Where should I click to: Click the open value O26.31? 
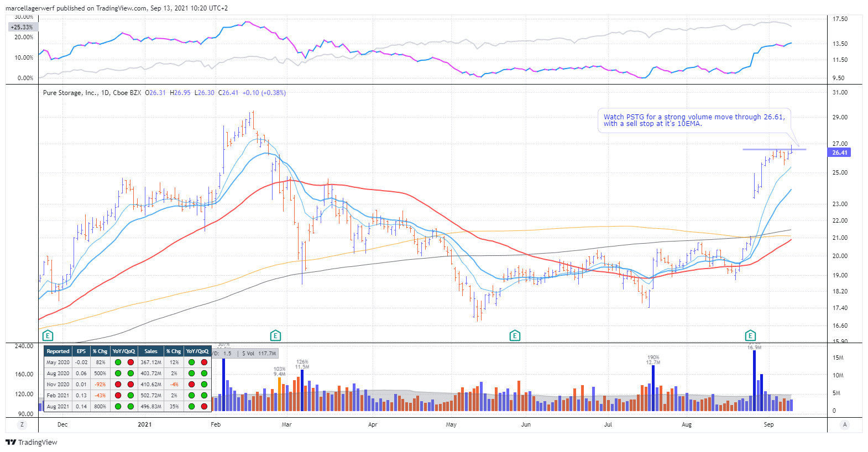pyautogui.click(x=155, y=93)
